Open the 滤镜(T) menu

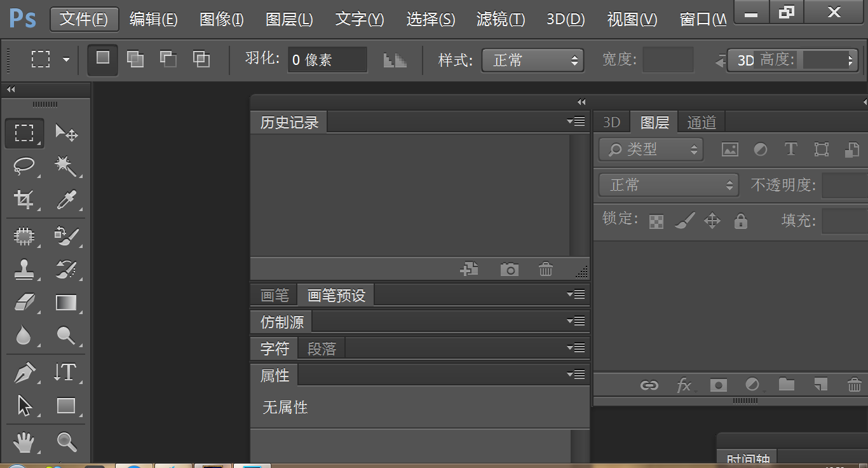click(500, 19)
